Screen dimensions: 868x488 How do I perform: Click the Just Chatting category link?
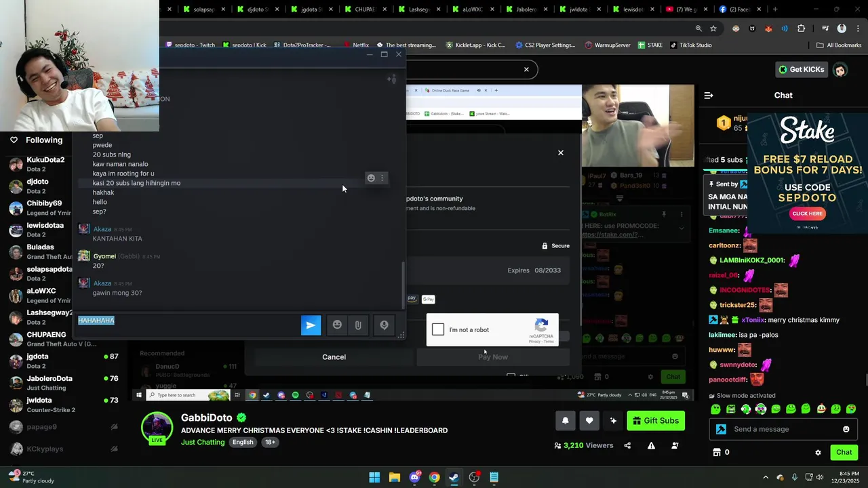click(x=203, y=443)
